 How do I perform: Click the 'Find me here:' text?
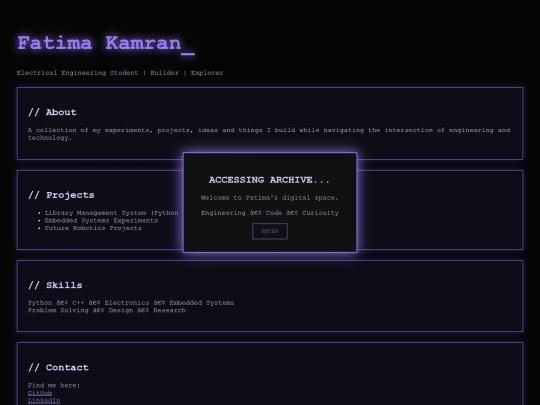[x=54, y=385]
